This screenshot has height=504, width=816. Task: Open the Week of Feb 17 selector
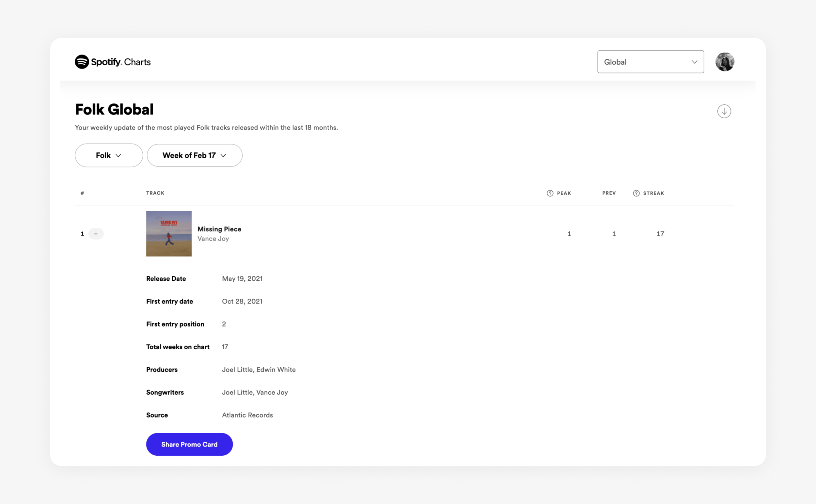coord(194,155)
